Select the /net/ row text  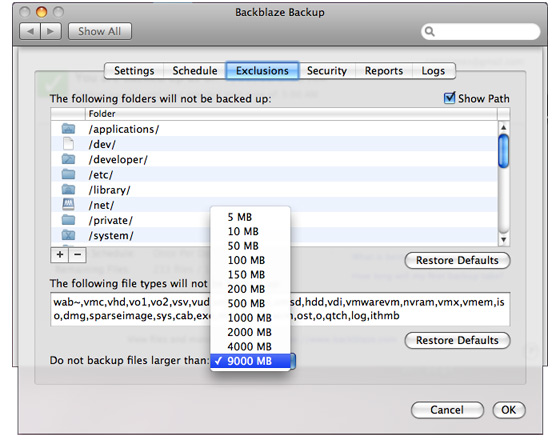(x=101, y=205)
